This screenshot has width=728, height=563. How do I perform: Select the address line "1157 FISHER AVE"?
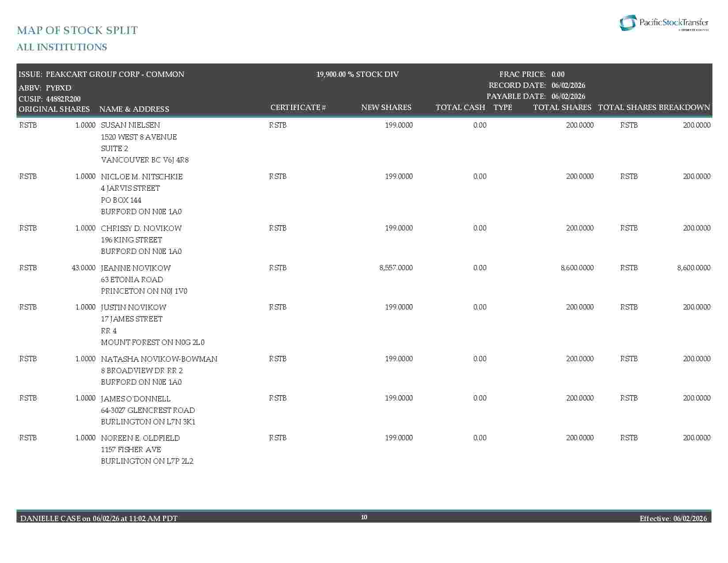pos(131,450)
